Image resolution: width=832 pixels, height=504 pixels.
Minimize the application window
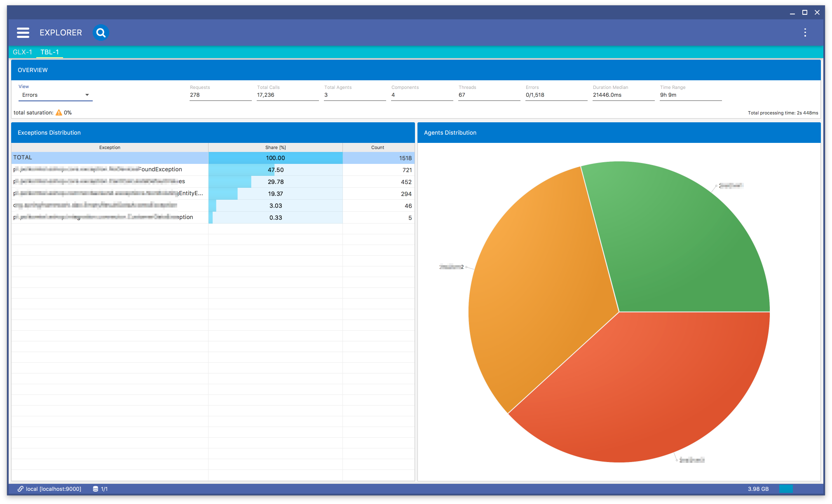tap(792, 13)
